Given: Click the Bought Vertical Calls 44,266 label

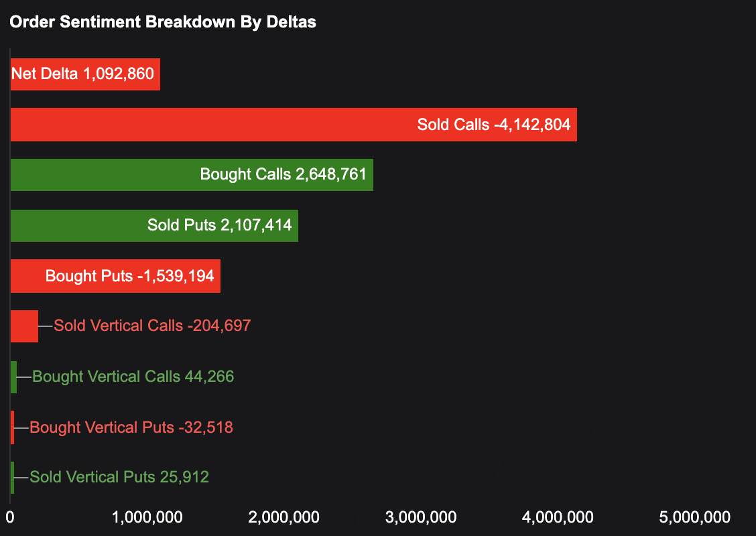Looking at the screenshot, I should click(x=133, y=377).
